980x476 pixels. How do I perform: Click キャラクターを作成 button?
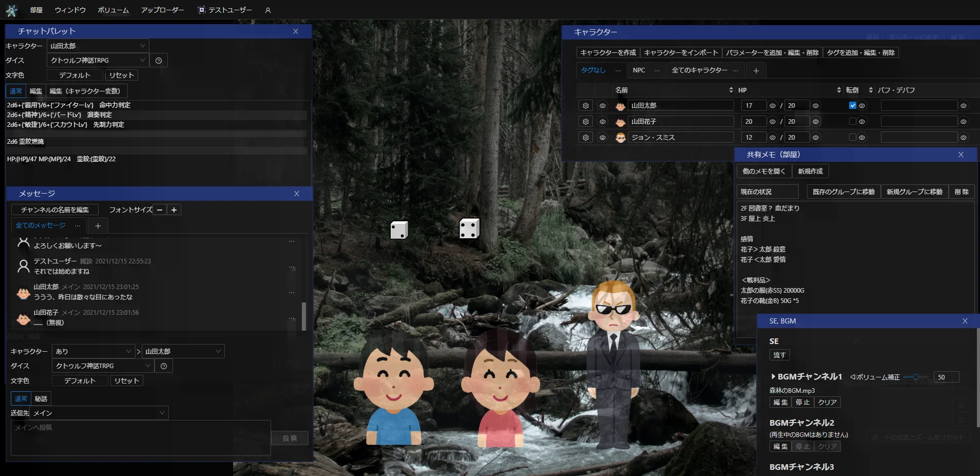[x=608, y=53]
